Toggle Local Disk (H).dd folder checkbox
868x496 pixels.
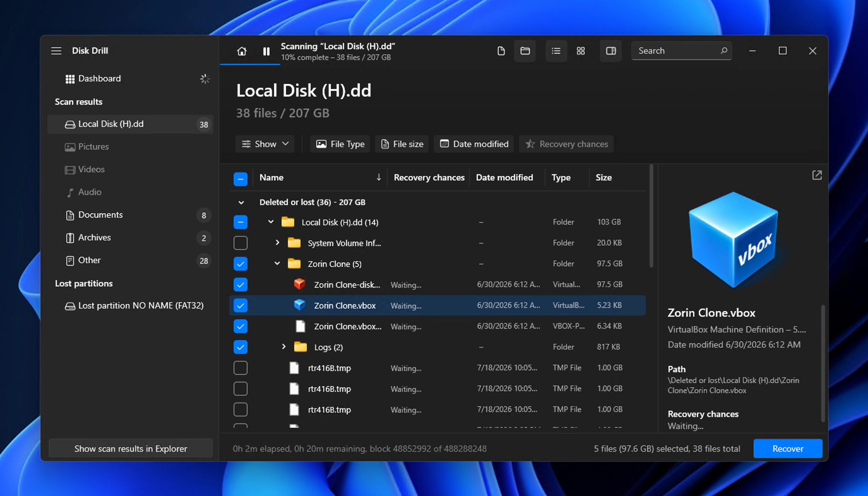pyautogui.click(x=240, y=222)
